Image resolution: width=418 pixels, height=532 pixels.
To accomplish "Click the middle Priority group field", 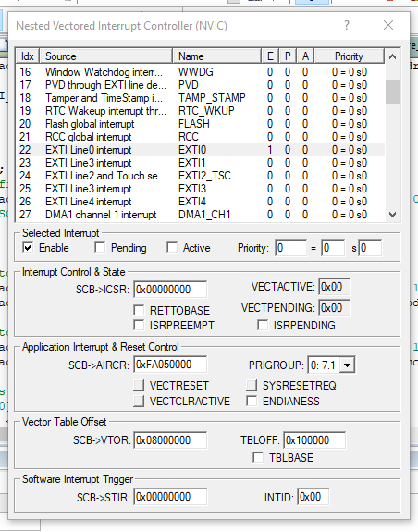I will 333,248.
